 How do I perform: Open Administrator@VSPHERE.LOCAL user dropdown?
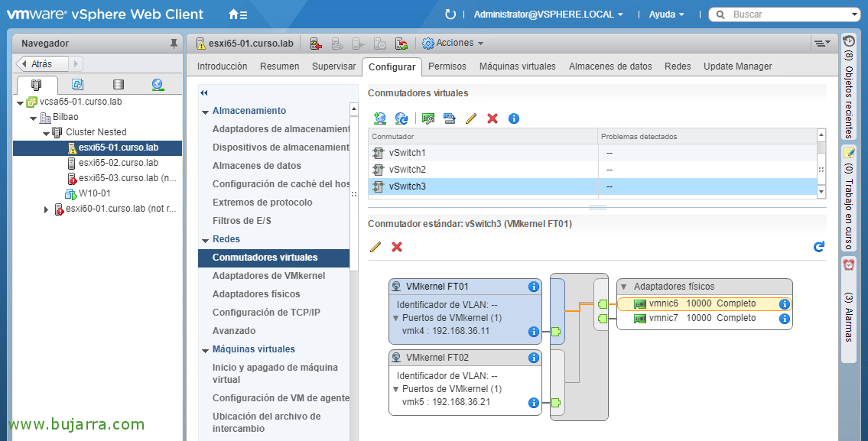[548, 15]
